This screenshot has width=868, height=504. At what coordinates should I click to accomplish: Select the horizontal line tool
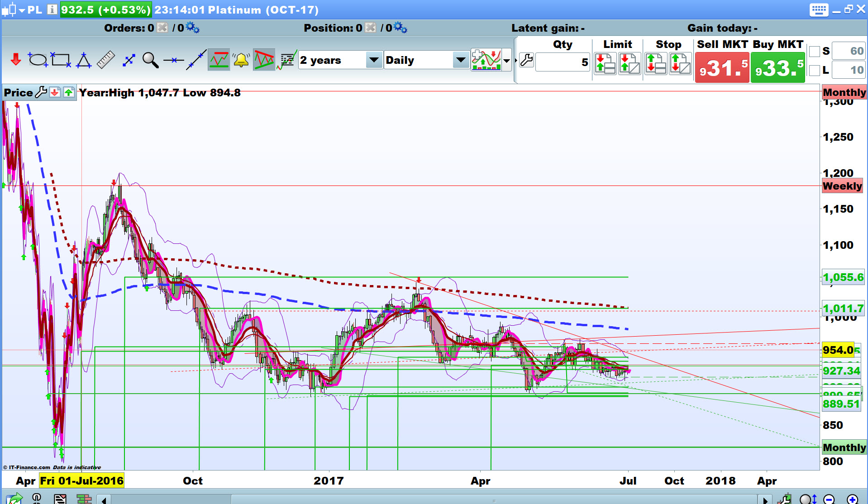click(x=173, y=60)
